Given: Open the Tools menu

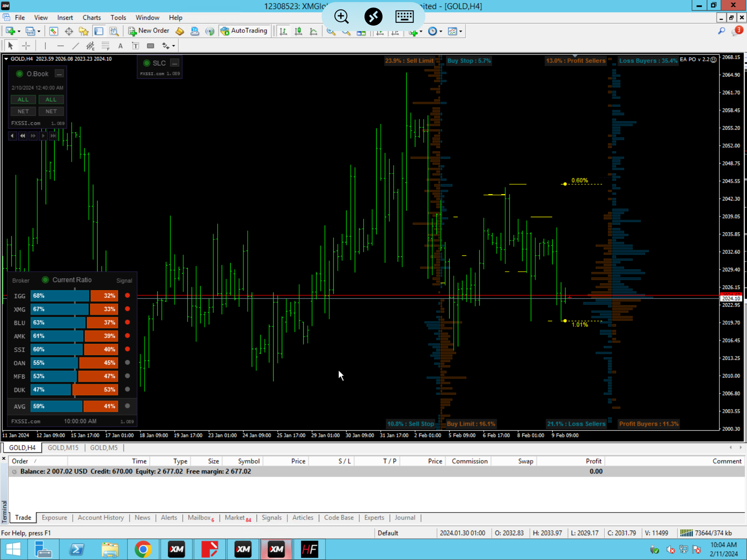Looking at the screenshot, I should click(x=118, y=17).
